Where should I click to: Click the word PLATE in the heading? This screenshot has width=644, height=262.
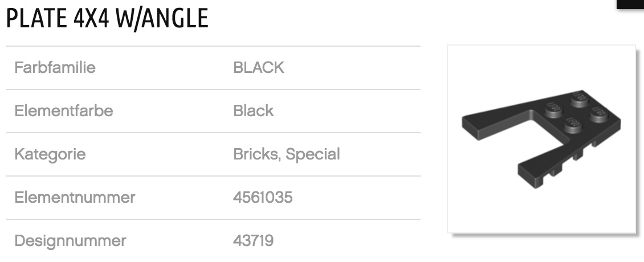tap(35, 19)
